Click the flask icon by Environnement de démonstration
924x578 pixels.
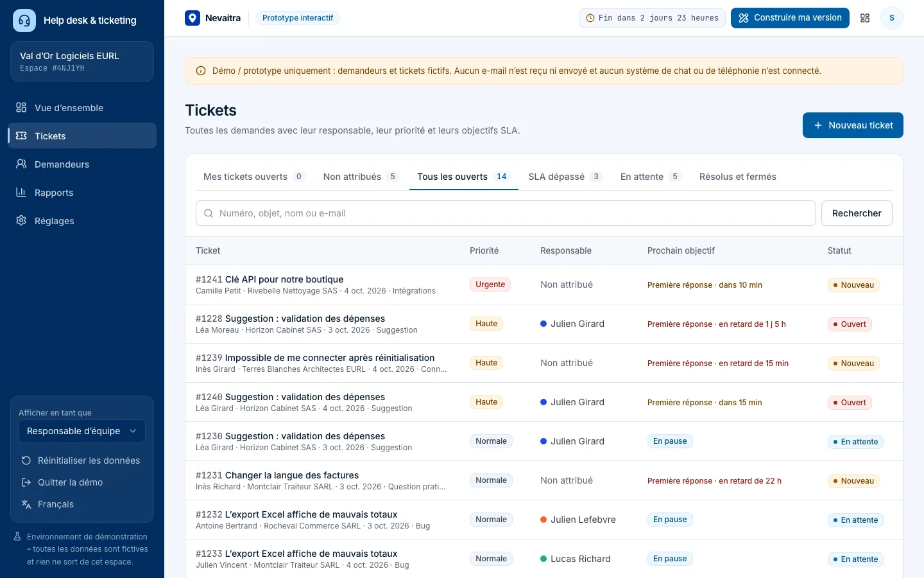pyautogui.click(x=17, y=536)
